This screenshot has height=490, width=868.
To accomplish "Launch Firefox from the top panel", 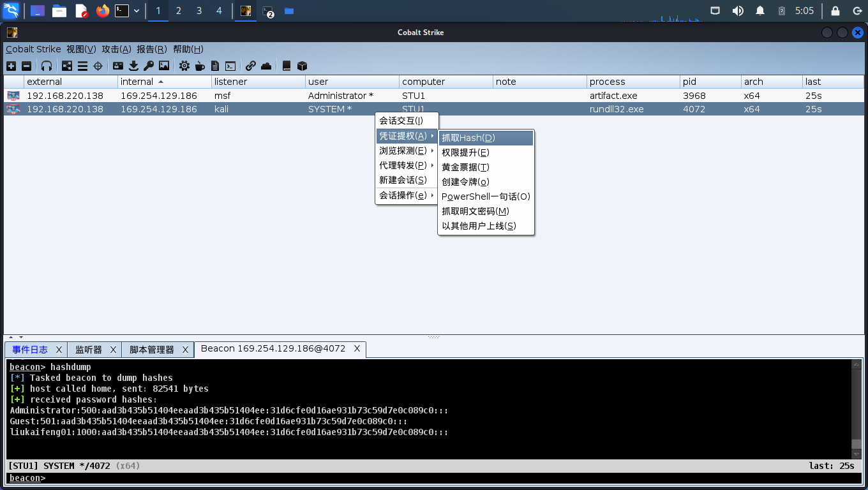I will pos(103,11).
